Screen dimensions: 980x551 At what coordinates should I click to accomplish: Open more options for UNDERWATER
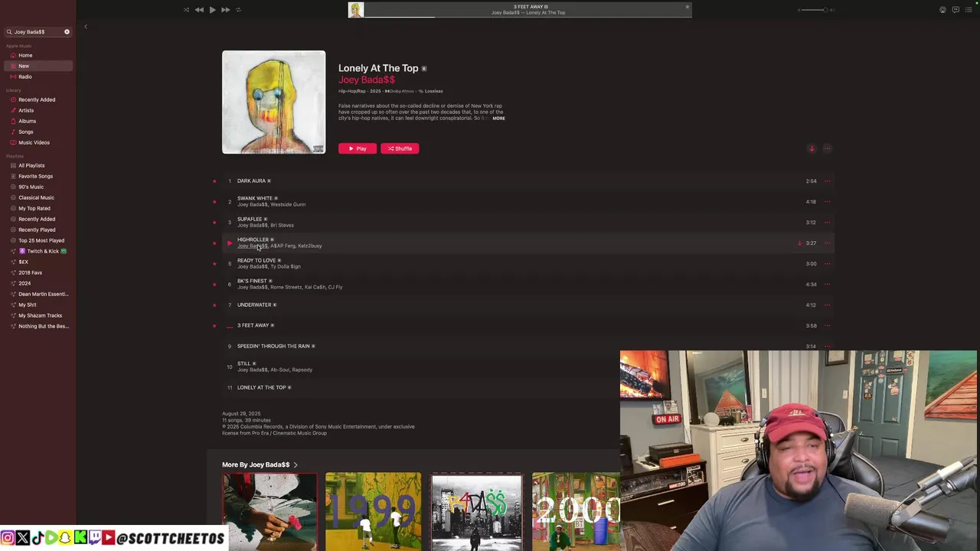[827, 305]
